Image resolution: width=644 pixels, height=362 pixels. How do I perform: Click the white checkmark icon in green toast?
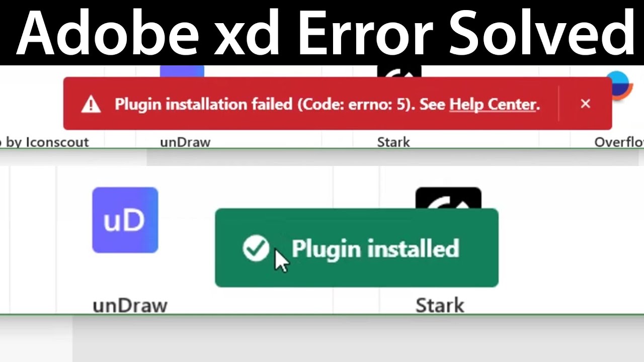[256, 248]
